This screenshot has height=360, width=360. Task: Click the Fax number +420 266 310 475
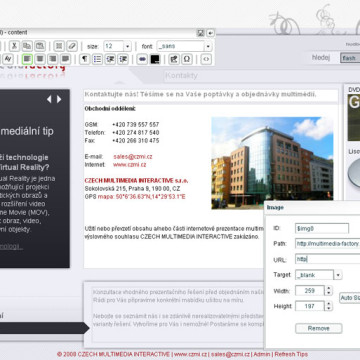[x=136, y=141]
